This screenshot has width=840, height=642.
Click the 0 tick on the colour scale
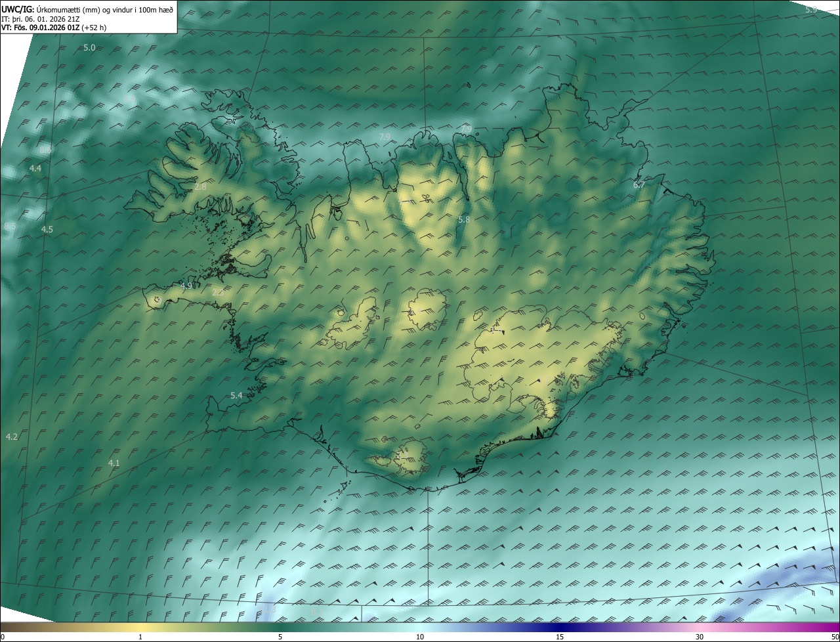coord(2,637)
